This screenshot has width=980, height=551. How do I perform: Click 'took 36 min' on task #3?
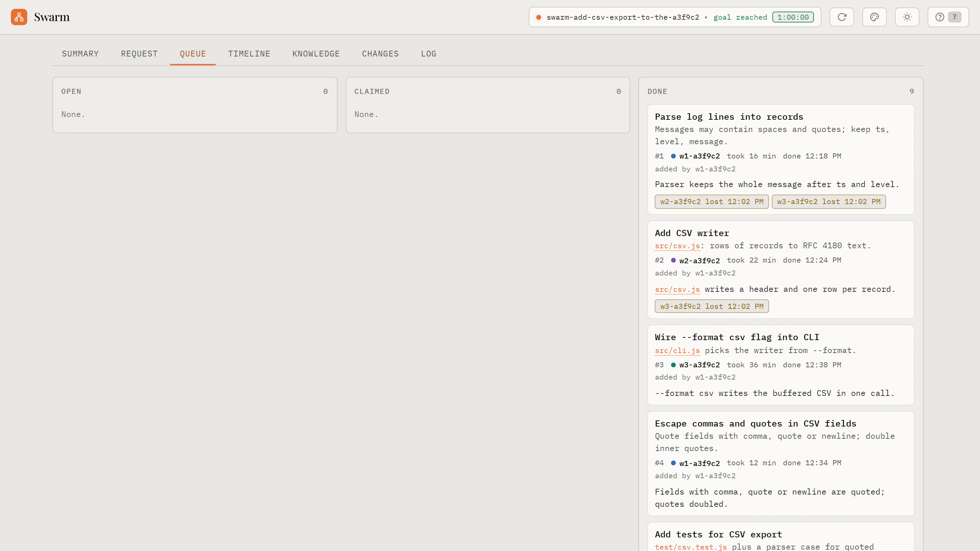[751, 365]
